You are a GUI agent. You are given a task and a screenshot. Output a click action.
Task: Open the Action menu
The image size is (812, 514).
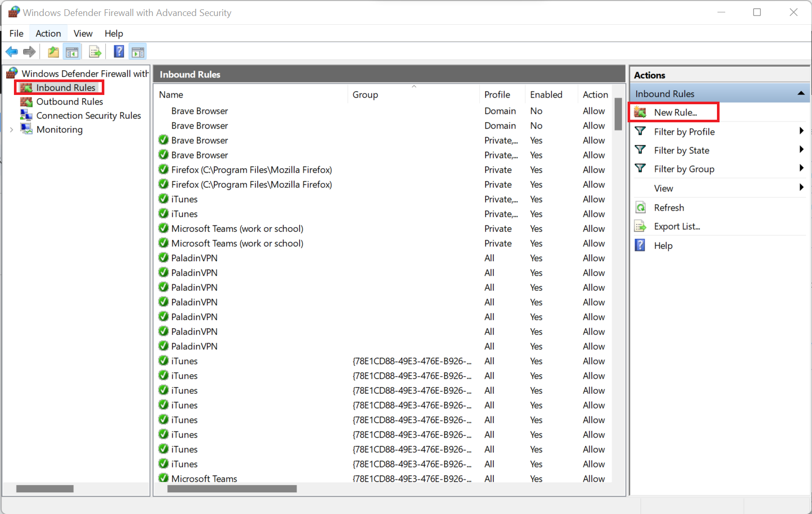click(48, 34)
